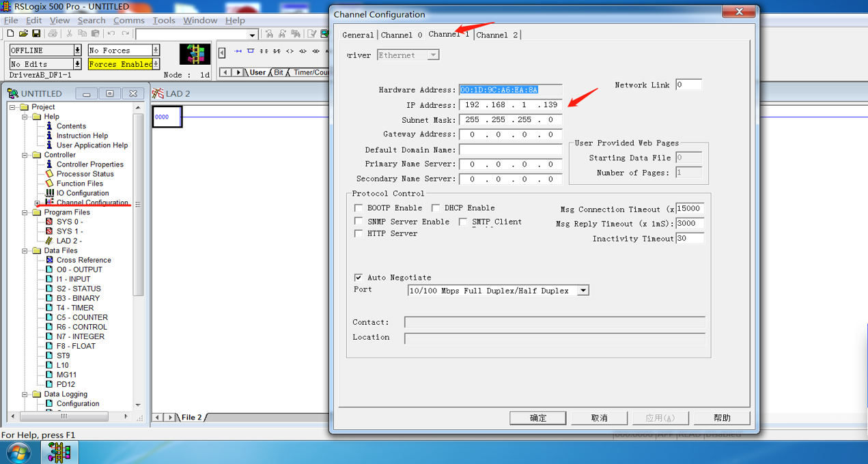Click the Network Link field
Viewport: 868px width, 464px height.
(688, 85)
